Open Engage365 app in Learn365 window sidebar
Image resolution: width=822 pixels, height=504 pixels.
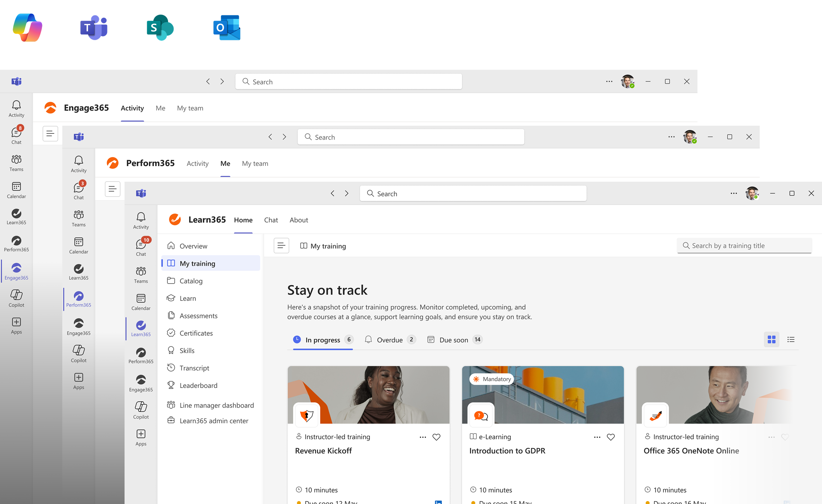(141, 383)
